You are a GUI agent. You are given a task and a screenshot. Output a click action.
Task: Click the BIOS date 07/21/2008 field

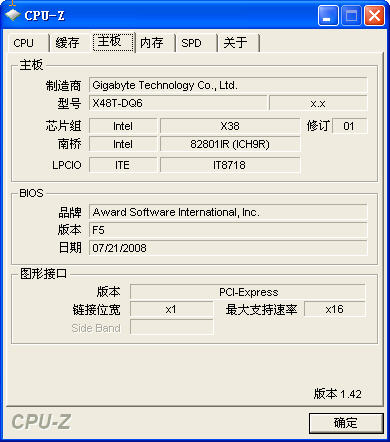coord(228,248)
